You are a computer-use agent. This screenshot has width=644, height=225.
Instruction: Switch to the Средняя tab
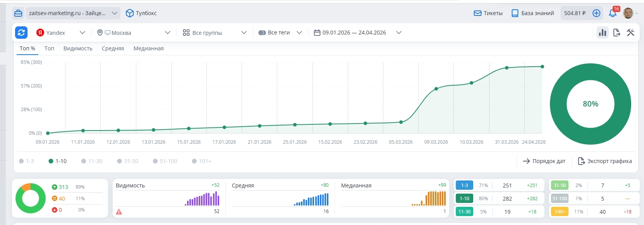tap(113, 48)
